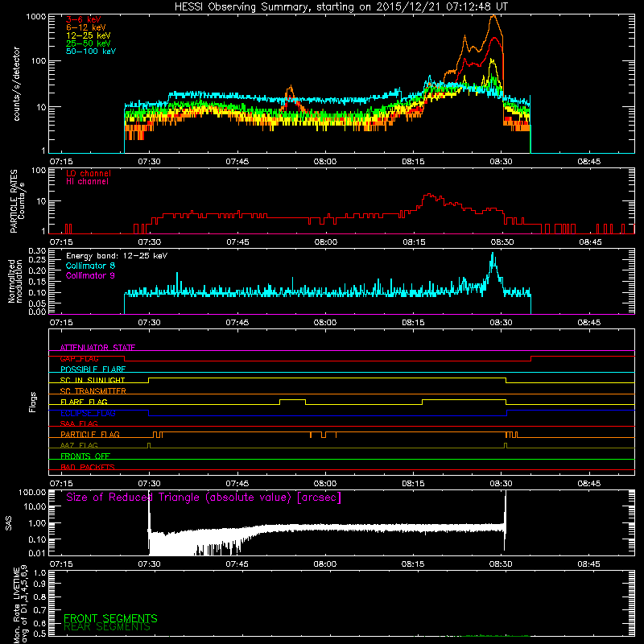Click the 08:30 tick of the modulation plot
Viewport: 644px width, 644px height.
coord(501,323)
